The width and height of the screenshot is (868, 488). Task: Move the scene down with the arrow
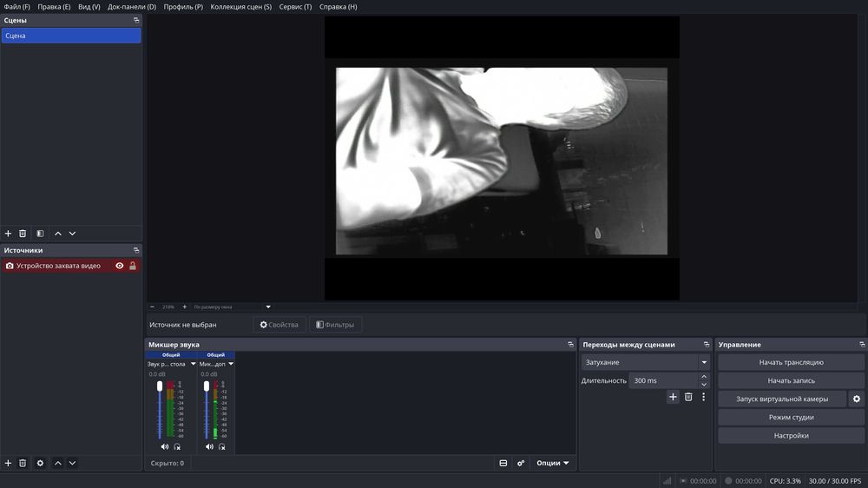click(x=73, y=234)
